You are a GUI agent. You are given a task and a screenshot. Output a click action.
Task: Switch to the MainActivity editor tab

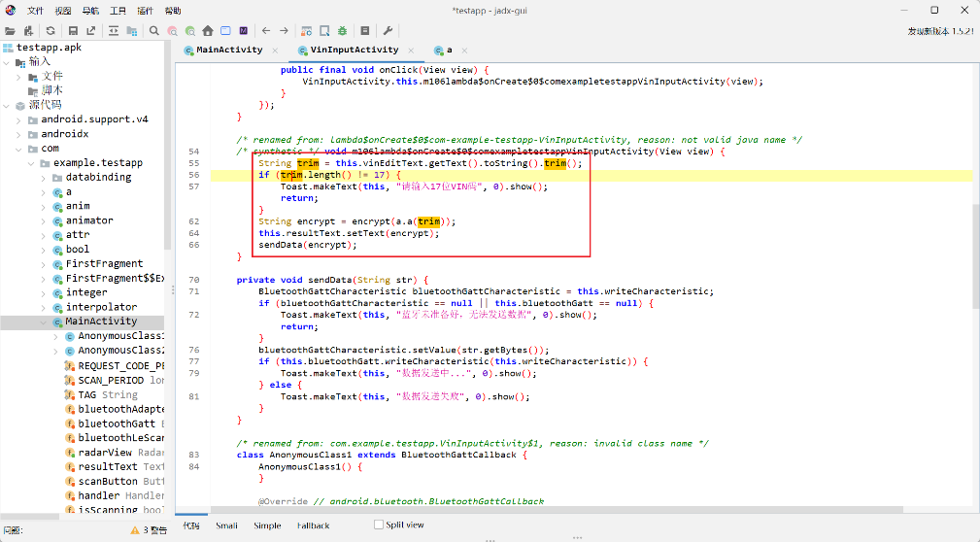(x=229, y=50)
